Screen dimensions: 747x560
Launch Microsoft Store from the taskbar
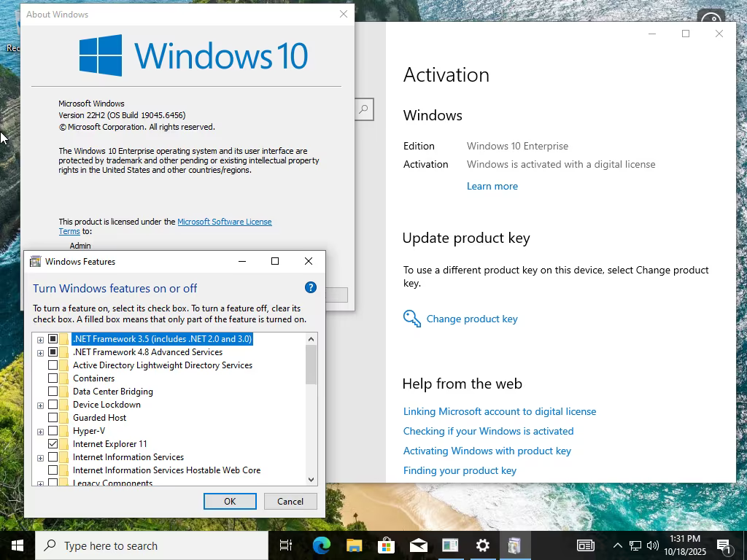point(387,545)
